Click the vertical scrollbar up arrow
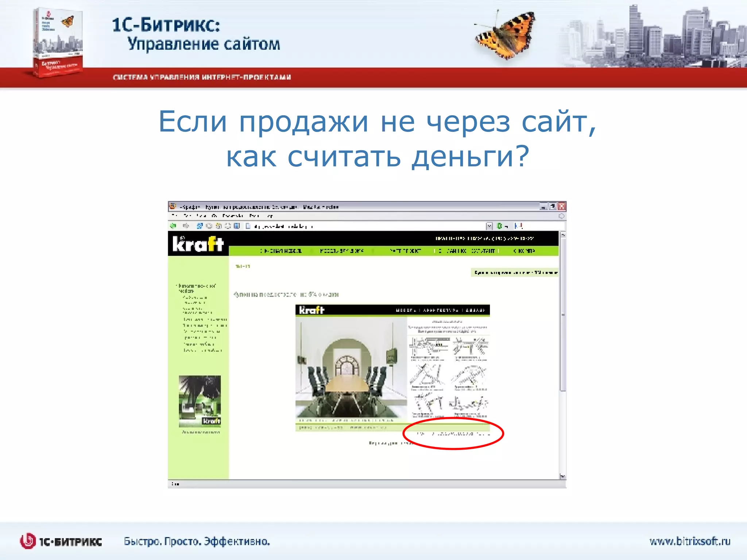Image resolution: width=747 pixels, height=560 pixels. click(563, 235)
